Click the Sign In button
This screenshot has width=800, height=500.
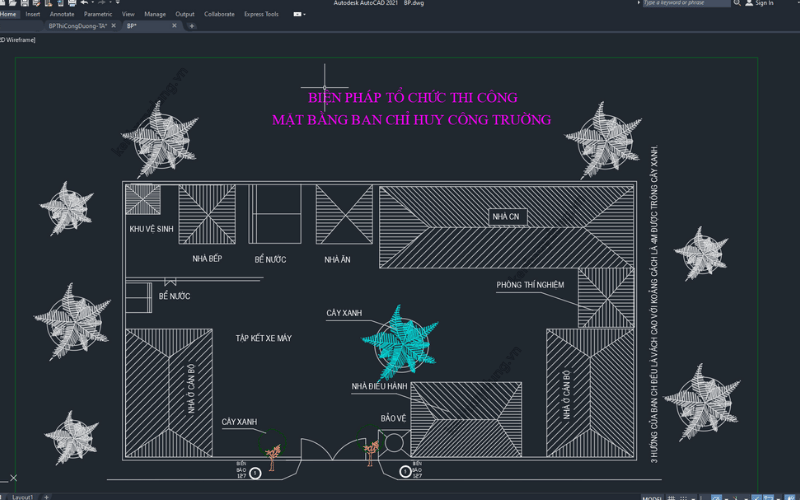click(760, 3)
